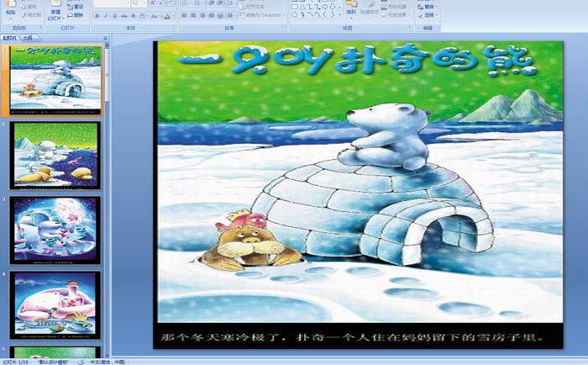The height and width of the screenshot is (365, 588).
Task: Click the Paste (粘贴) button
Action: (x=10, y=11)
